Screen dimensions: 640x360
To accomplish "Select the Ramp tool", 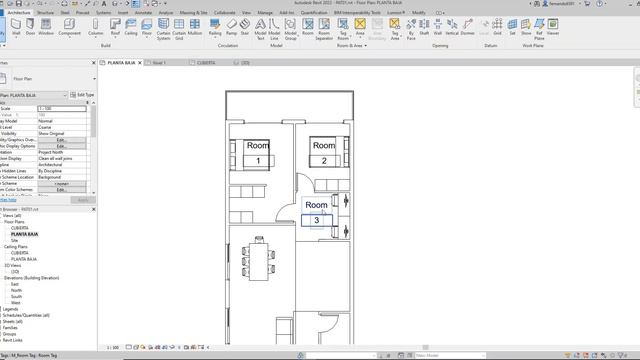I will click(231, 28).
